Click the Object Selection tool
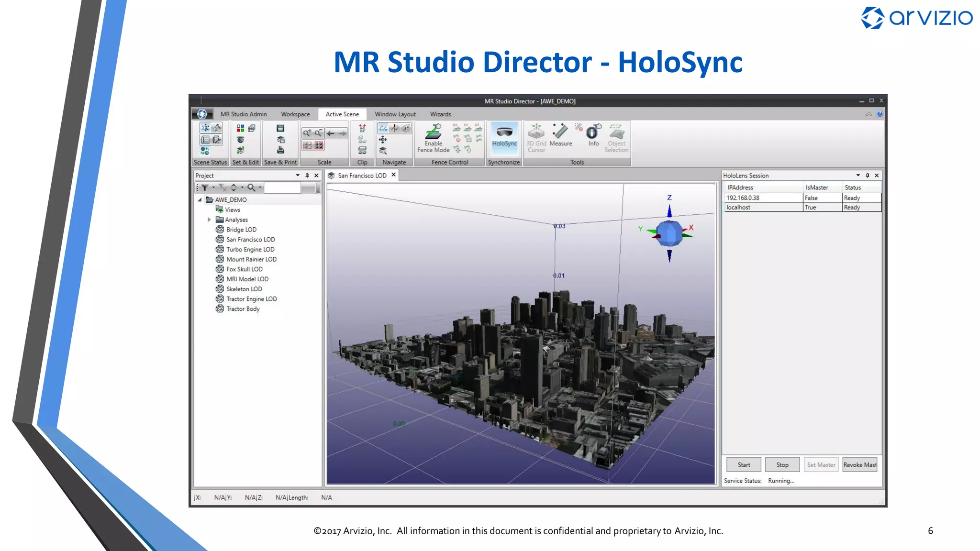Image resolution: width=980 pixels, height=551 pixels. click(x=616, y=138)
